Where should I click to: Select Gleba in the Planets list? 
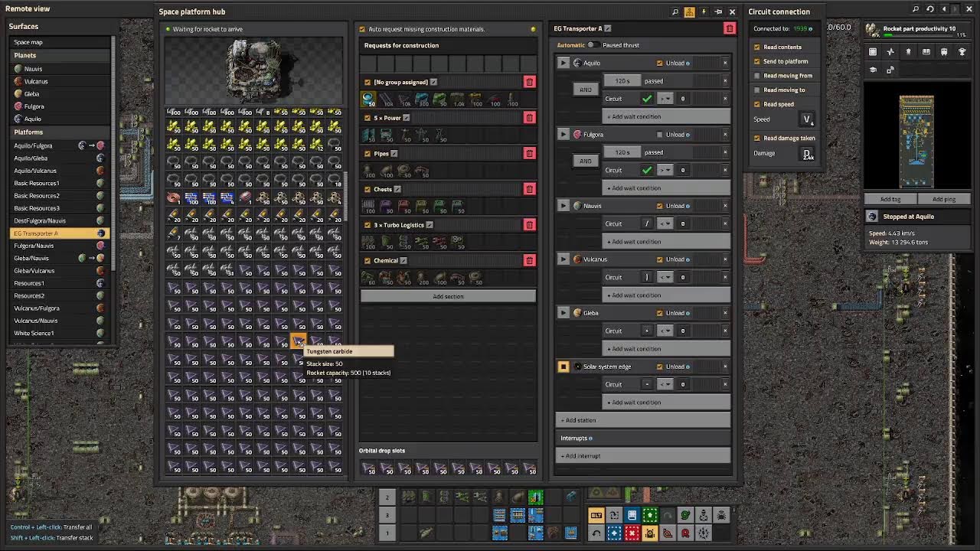[x=60, y=94]
